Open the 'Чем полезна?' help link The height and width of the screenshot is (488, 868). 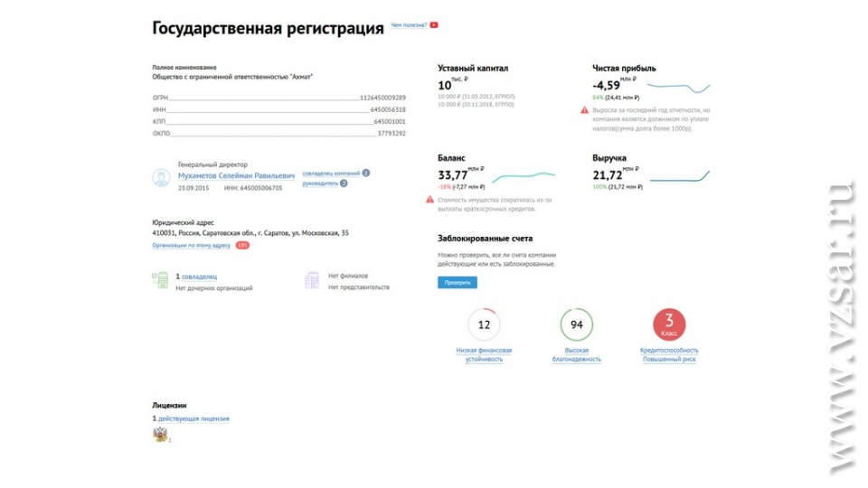pyautogui.click(x=409, y=25)
